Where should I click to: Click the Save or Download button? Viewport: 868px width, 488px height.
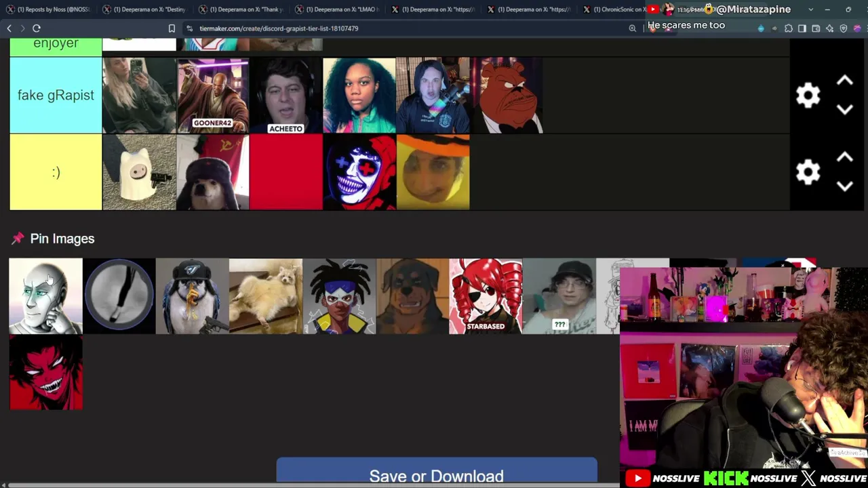437,473
